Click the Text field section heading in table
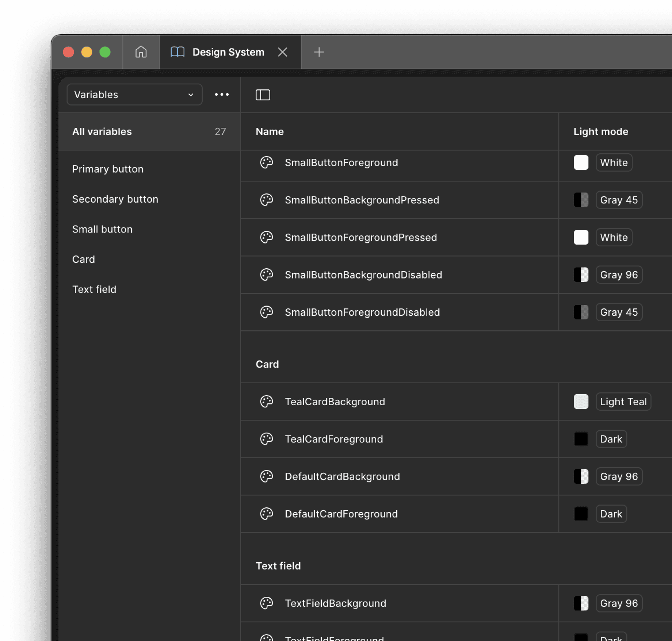 [x=278, y=566]
